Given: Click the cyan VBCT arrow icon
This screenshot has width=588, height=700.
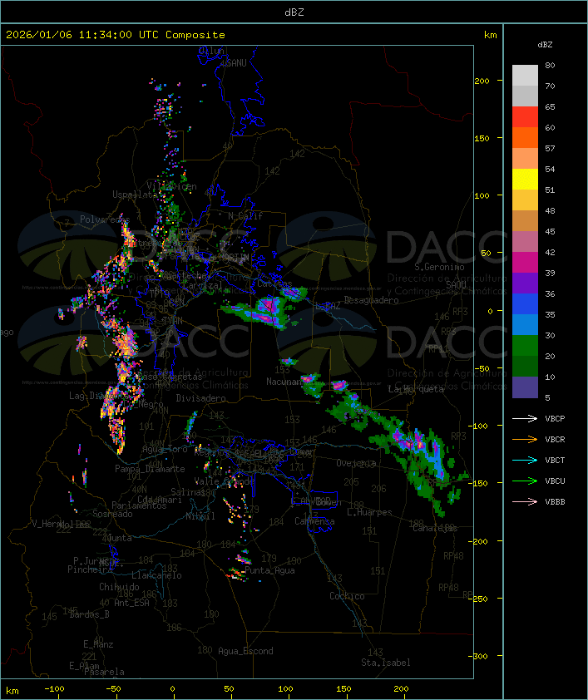Looking at the screenshot, I should tap(526, 460).
